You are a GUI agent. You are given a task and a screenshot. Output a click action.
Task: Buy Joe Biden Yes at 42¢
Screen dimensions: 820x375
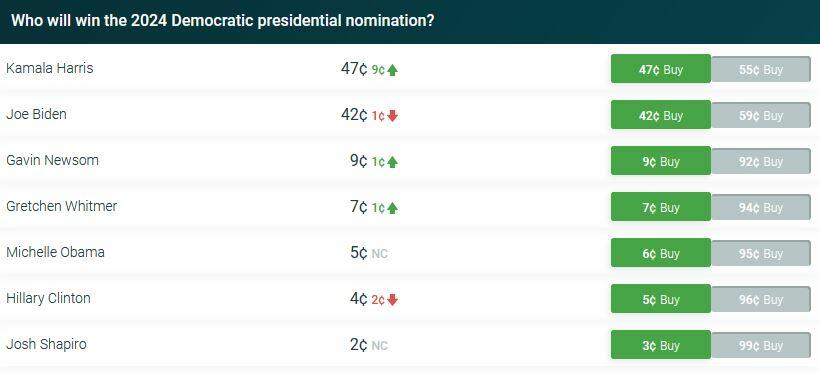pyautogui.click(x=660, y=115)
